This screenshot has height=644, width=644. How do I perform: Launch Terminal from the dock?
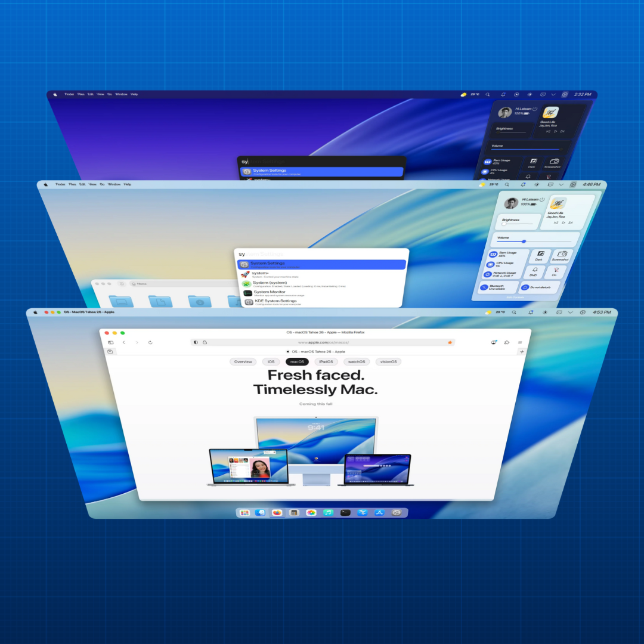pos(345,513)
